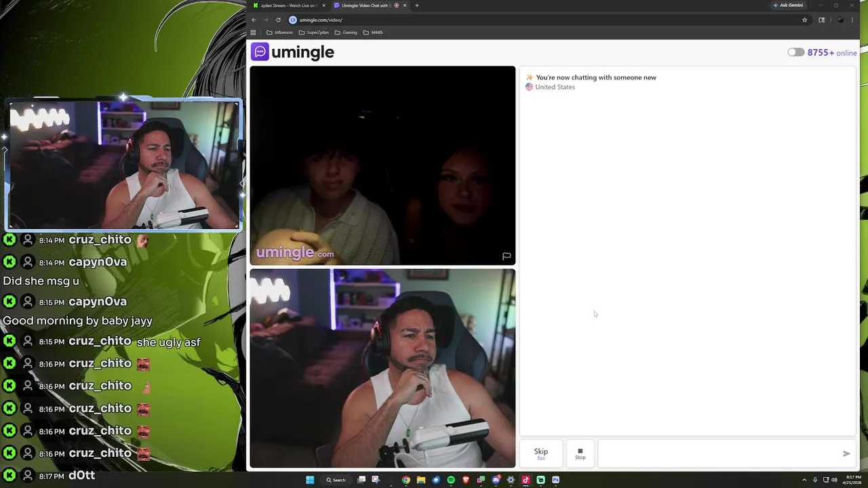868x488 pixels.
Task: Open the Influencer bookmarks folder
Action: point(279,33)
